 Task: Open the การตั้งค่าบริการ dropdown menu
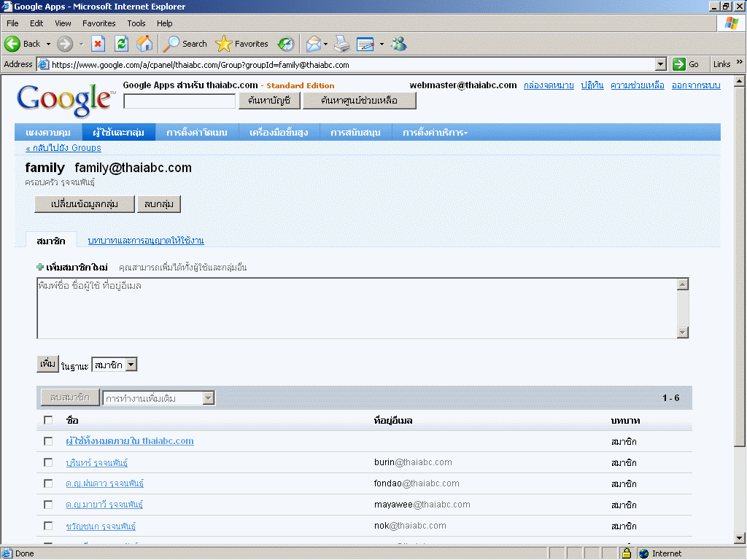[435, 133]
